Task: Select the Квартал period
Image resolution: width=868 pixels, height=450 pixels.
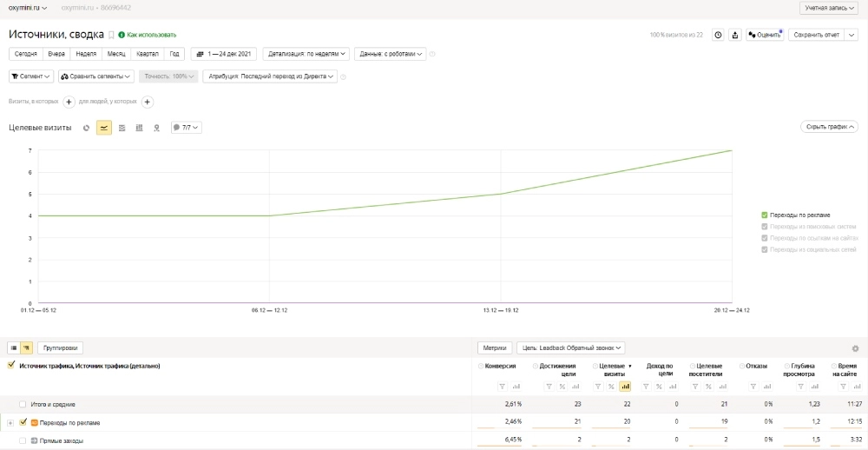Action: click(x=148, y=55)
